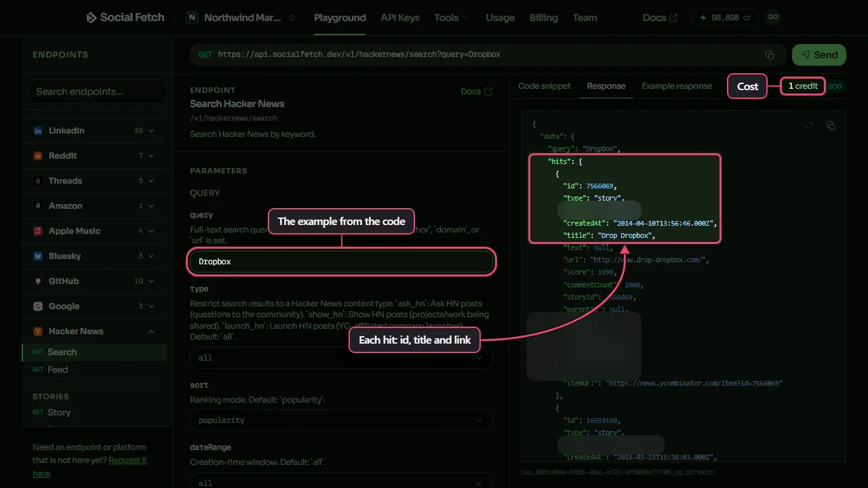The height and width of the screenshot is (488, 868).
Task: Click the Bluesky platform icon
Action: point(38,256)
